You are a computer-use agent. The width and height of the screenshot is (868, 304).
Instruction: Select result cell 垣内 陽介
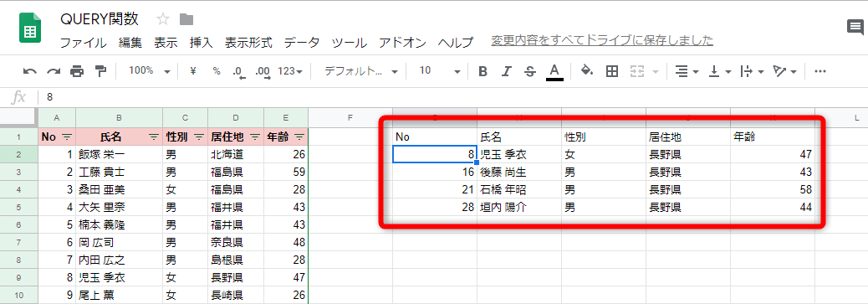click(519, 208)
